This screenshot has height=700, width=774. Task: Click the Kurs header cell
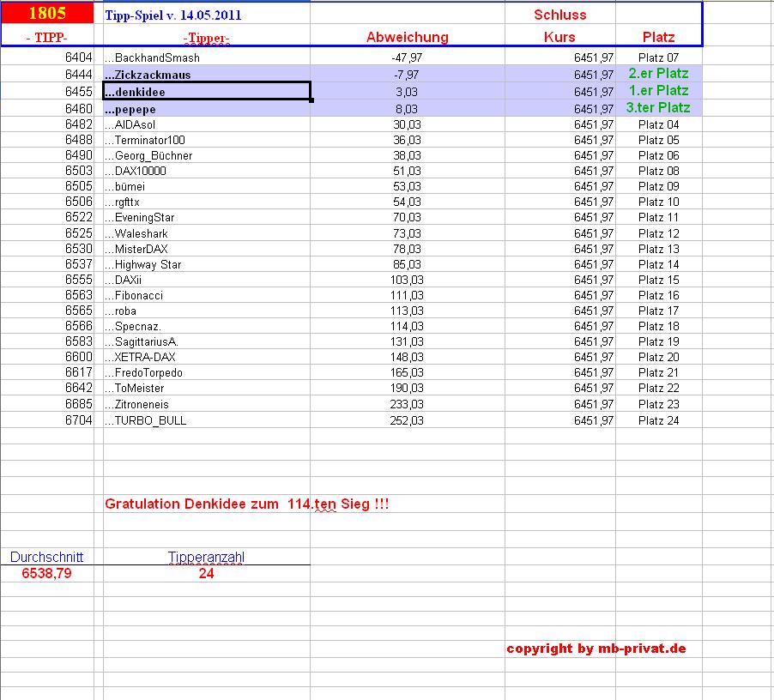pyautogui.click(x=559, y=37)
